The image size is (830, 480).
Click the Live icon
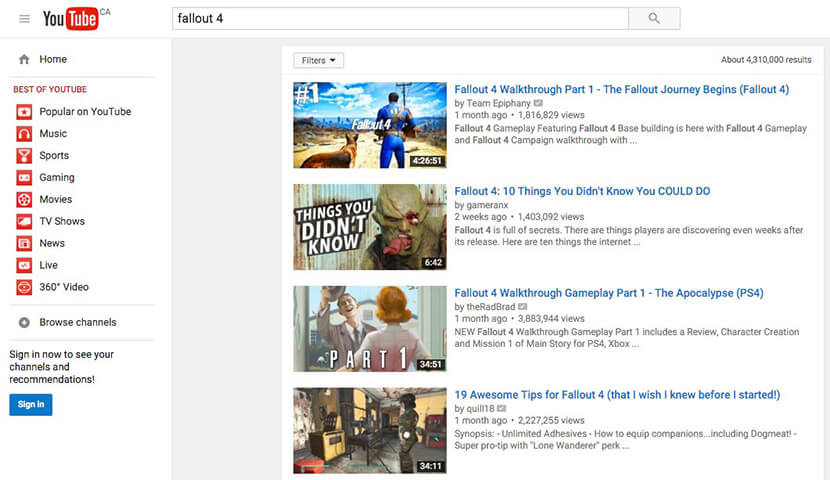24,265
